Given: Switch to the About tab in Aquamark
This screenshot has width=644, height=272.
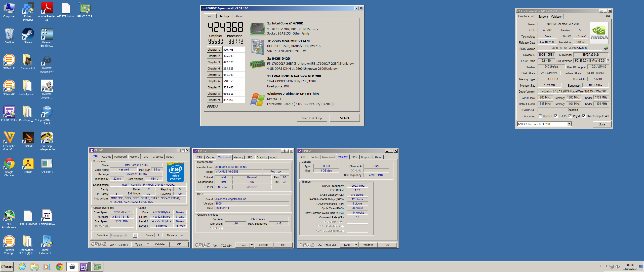Looking at the screenshot, I should [x=239, y=16].
